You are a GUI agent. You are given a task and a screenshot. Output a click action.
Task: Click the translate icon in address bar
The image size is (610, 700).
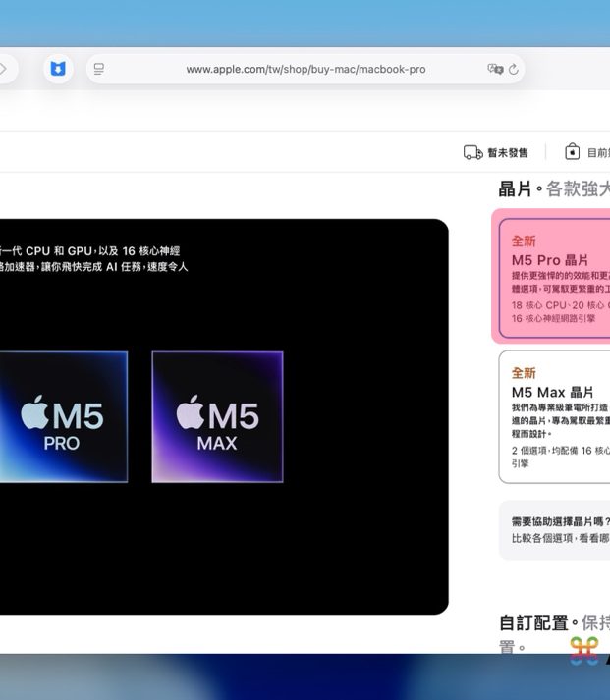point(494,69)
